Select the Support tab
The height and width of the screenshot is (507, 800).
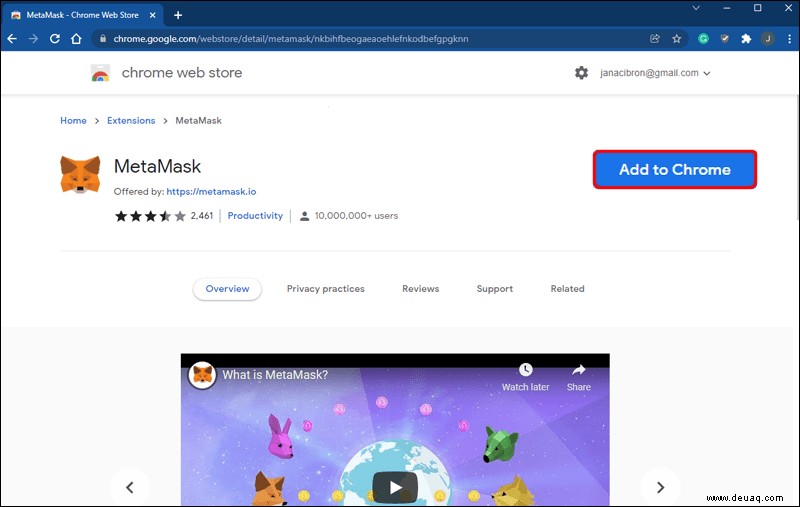(494, 289)
